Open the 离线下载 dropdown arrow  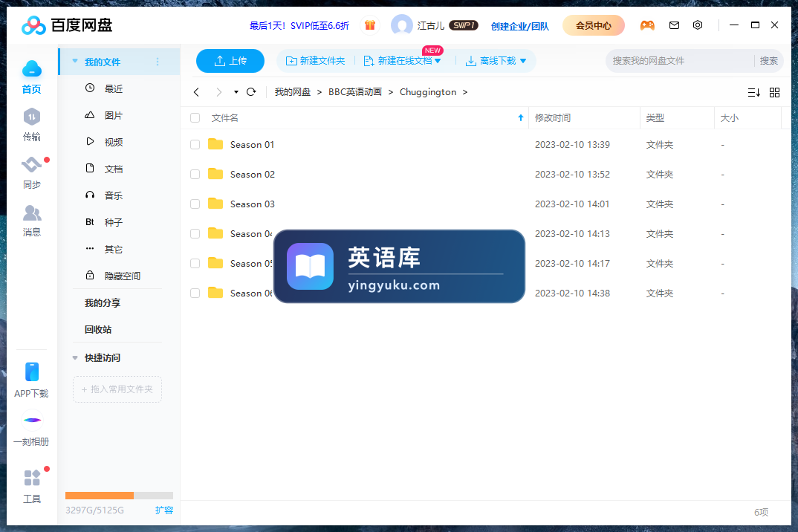click(x=523, y=61)
